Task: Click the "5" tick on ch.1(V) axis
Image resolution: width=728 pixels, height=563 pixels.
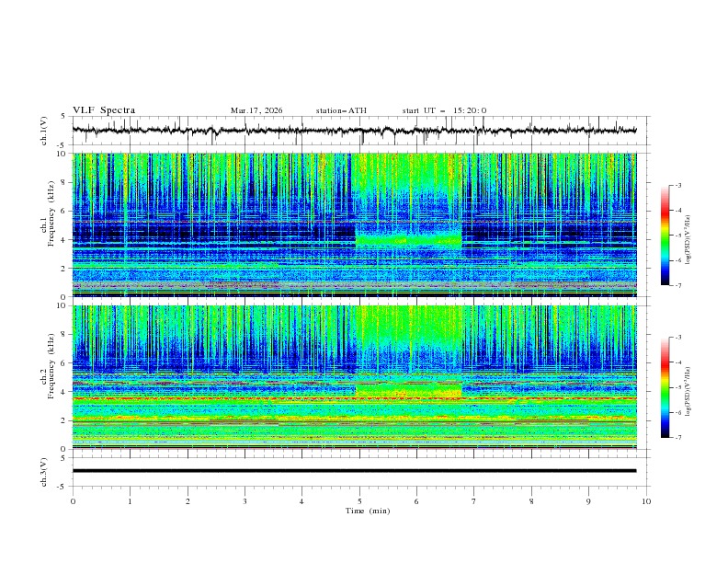Action: point(64,117)
